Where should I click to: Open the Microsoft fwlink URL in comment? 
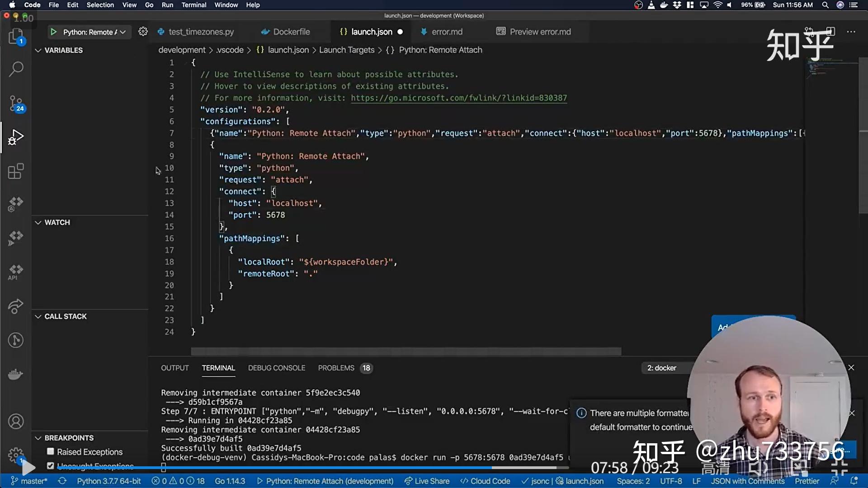pos(458,98)
